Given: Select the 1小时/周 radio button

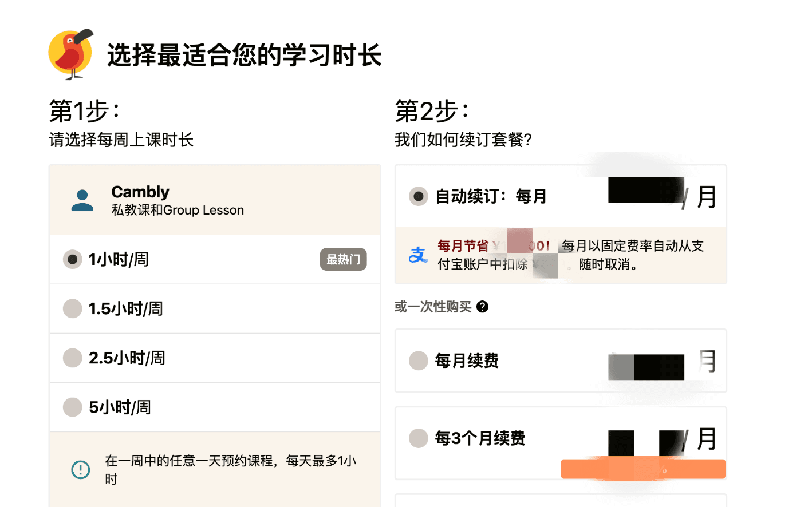Looking at the screenshot, I should tap(73, 259).
